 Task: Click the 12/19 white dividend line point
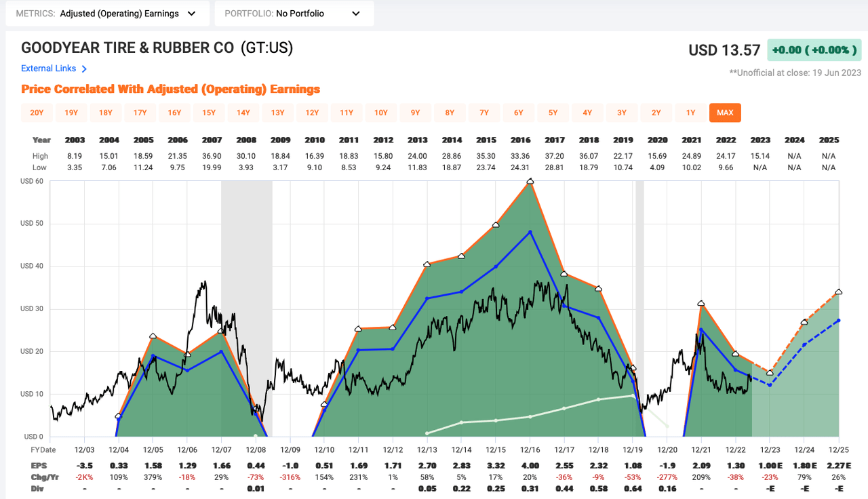click(x=633, y=395)
